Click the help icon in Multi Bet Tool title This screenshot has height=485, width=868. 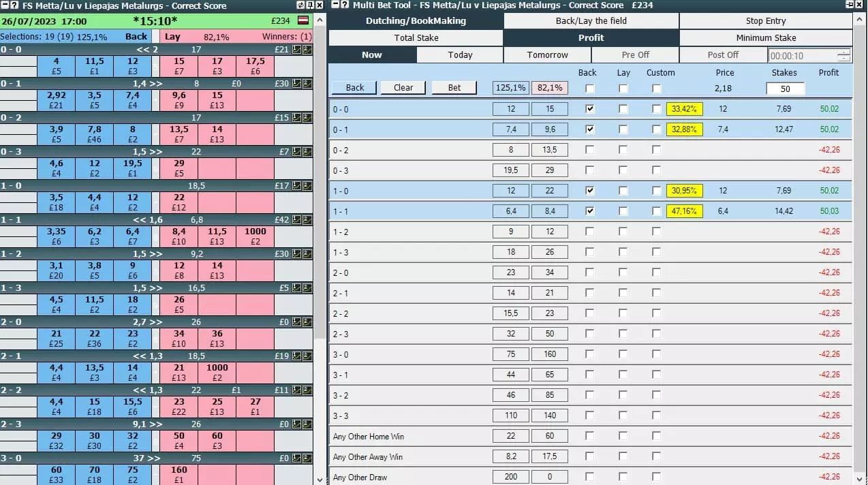[x=344, y=5]
